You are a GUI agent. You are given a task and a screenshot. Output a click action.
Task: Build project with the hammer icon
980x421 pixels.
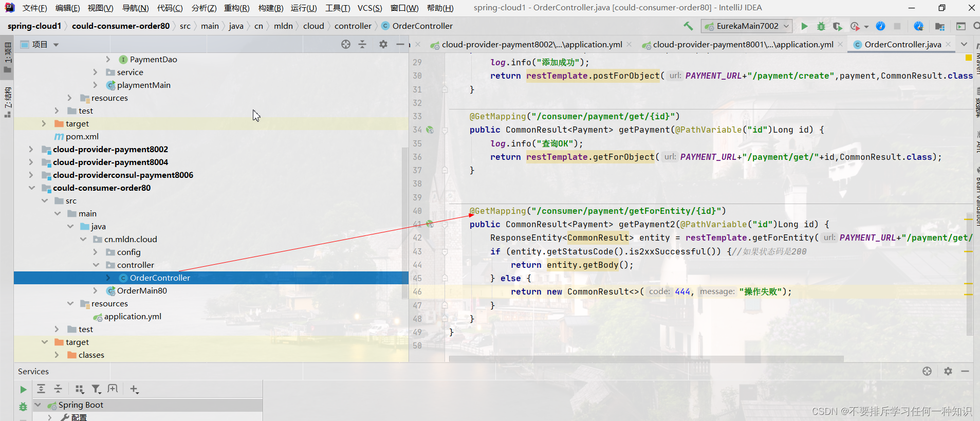pos(688,26)
